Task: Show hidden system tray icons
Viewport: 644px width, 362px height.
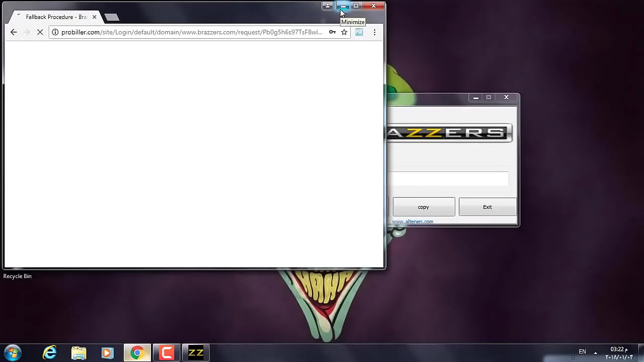Action: [596, 352]
